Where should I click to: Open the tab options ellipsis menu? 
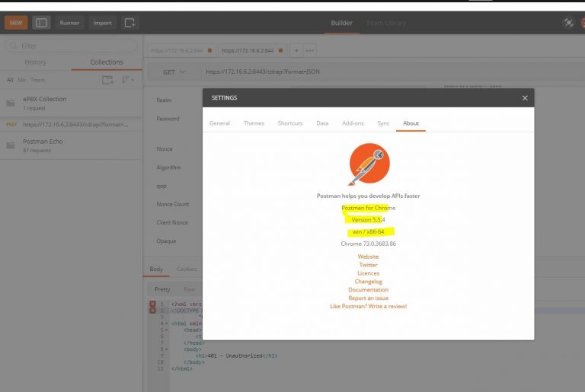pyautogui.click(x=310, y=50)
